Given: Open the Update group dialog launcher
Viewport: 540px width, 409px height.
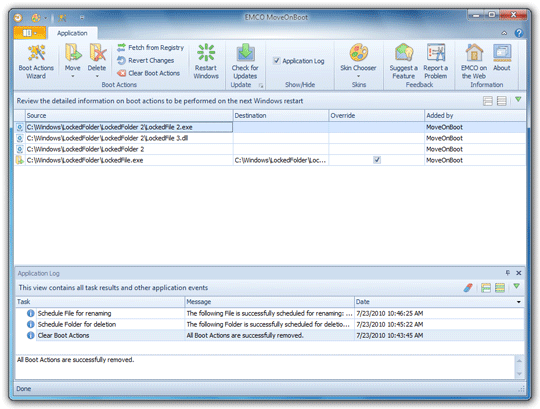Looking at the screenshot, I should tap(261, 85).
